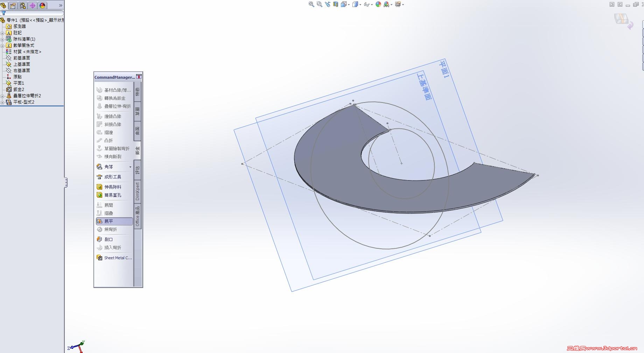Click 草圖繪製彎折 sketched bend command
The height and width of the screenshot is (353, 644).
point(113,148)
